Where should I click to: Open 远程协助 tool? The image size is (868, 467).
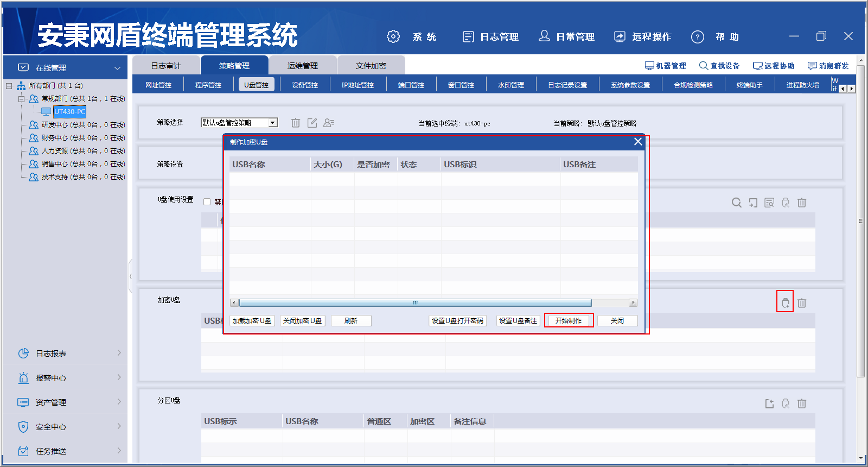[774, 66]
